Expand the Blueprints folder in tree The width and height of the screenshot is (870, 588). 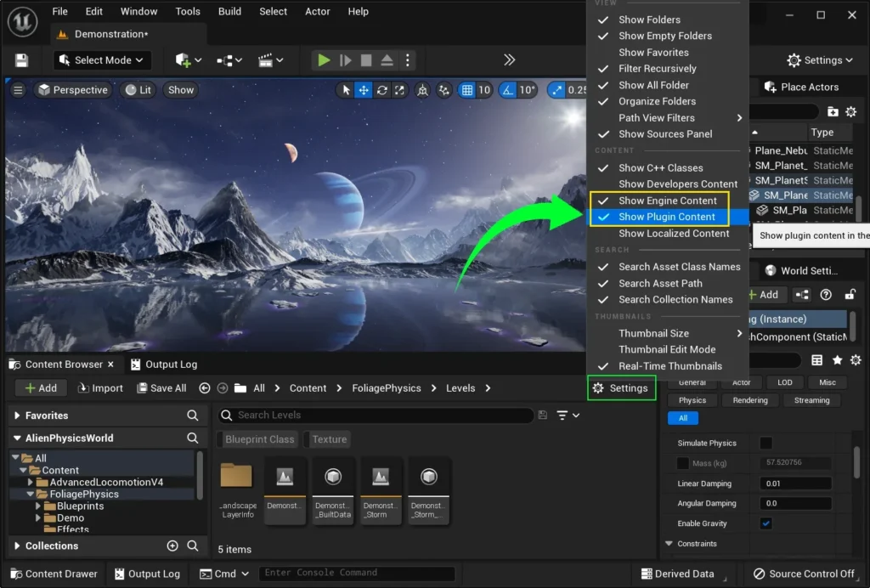pos(38,506)
